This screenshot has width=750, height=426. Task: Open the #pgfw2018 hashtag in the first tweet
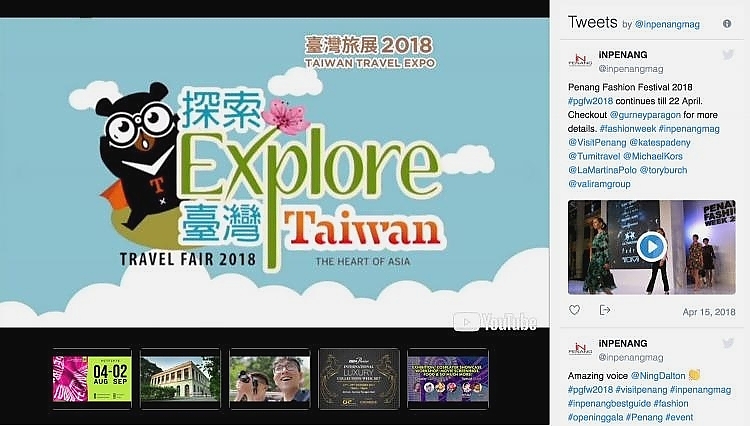click(590, 101)
